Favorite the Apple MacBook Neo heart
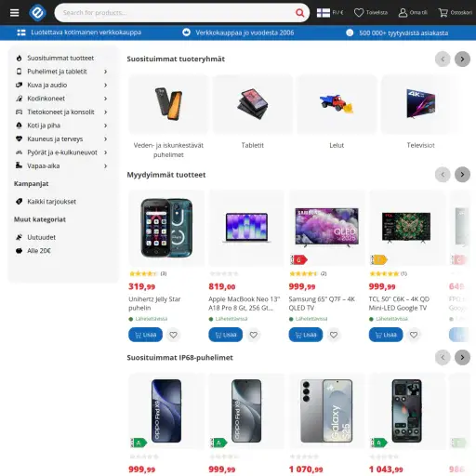Viewport: 476px width, 476px height. (254, 335)
